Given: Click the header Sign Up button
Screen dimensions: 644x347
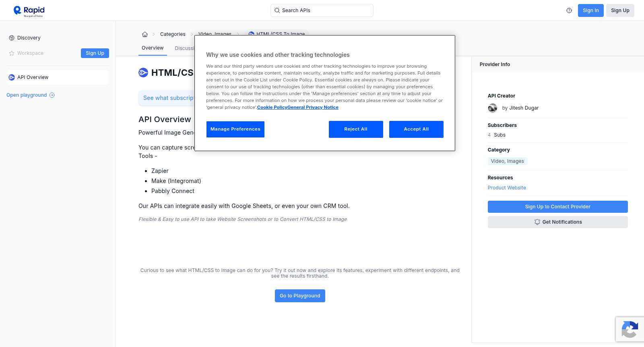Looking at the screenshot, I should (x=620, y=10).
